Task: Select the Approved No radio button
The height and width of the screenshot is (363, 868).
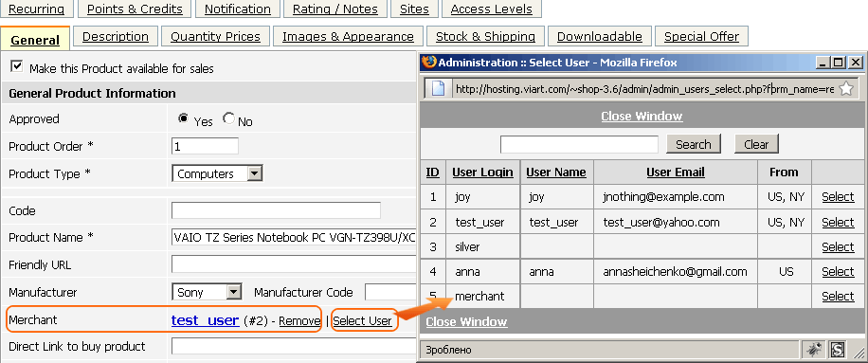Action: pos(228,118)
